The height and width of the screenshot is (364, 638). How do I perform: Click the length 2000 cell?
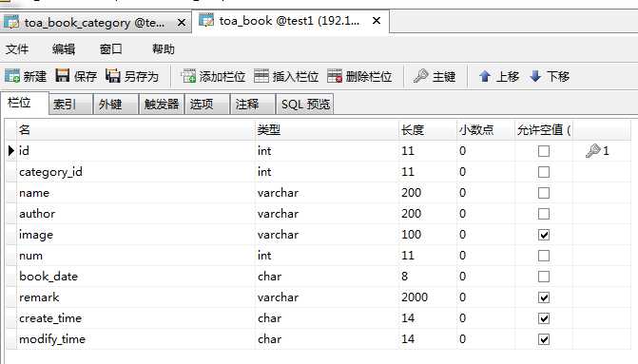[428, 297]
